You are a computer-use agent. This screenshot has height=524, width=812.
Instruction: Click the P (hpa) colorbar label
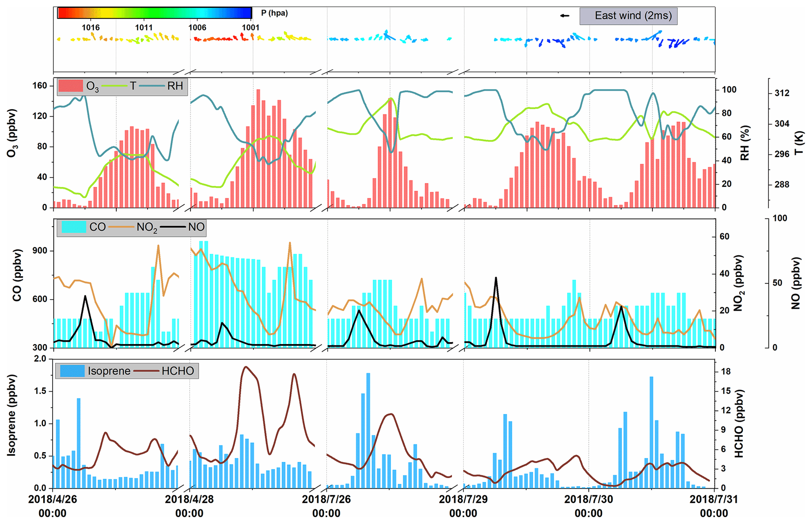pos(274,13)
